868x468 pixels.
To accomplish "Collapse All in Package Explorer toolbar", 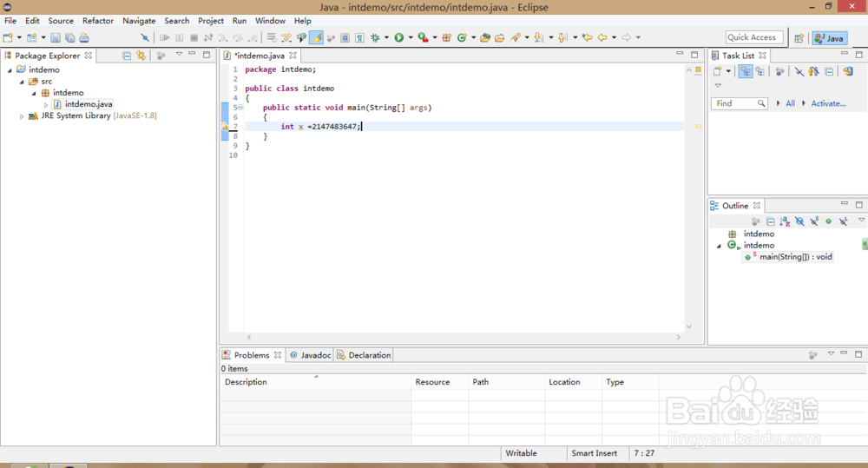I will (x=127, y=56).
